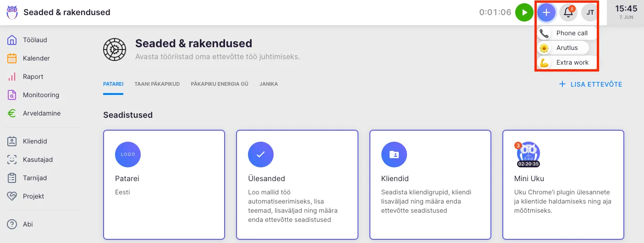This screenshot has height=243, width=644.
Task: Open Kalender from the sidebar
Action: click(x=36, y=58)
